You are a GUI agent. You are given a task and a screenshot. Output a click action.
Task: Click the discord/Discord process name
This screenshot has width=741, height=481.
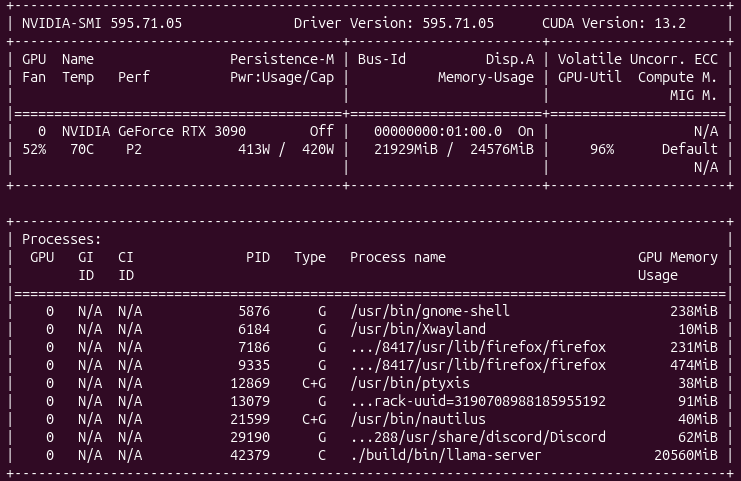click(x=478, y=437)
